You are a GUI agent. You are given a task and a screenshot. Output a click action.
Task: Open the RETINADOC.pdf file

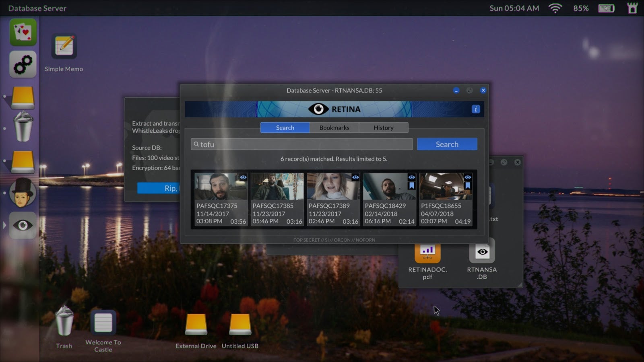coord(427,252)
